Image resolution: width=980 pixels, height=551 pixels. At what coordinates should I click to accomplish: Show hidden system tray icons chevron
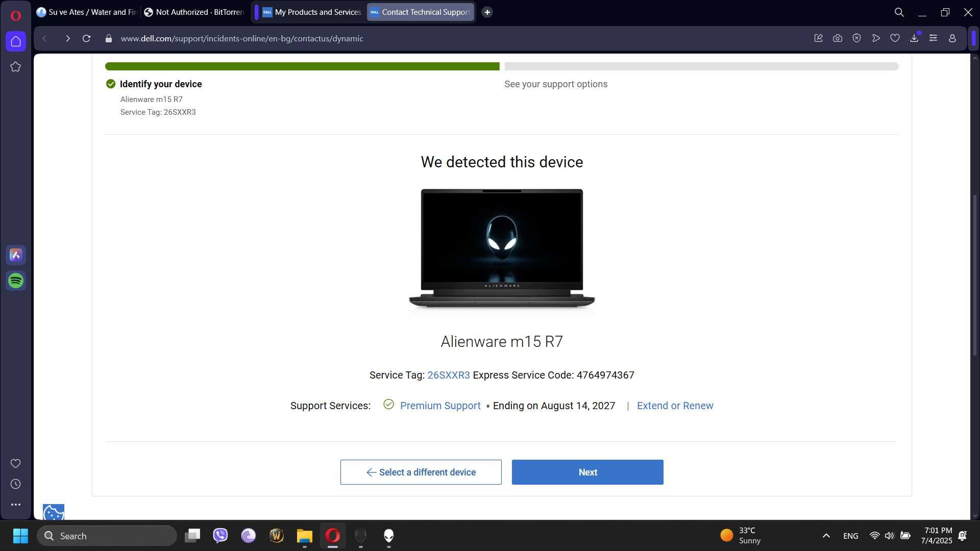826,536
